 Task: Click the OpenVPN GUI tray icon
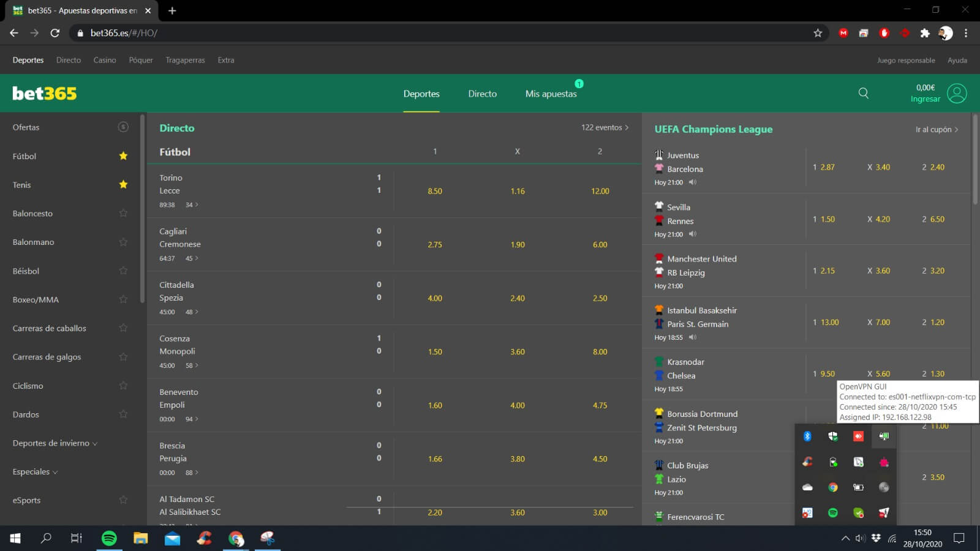point(884,436)
